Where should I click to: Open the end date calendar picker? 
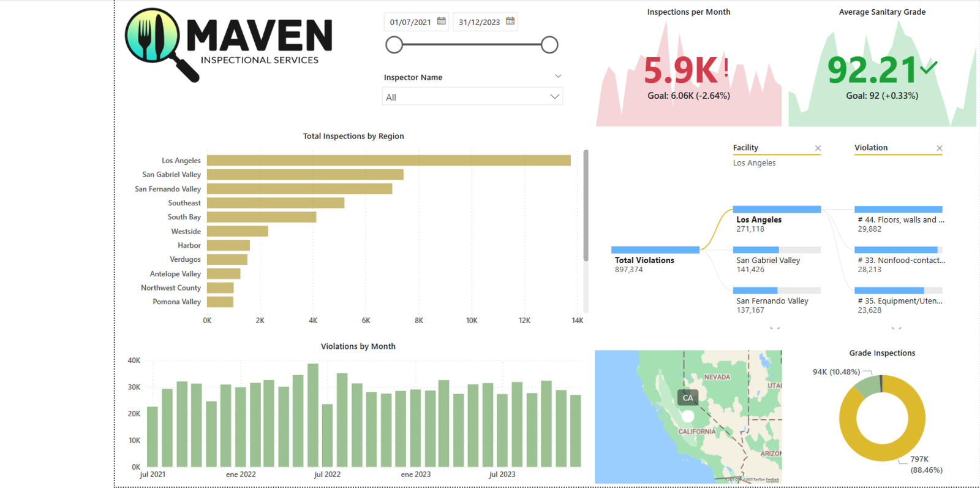[510, 21]
